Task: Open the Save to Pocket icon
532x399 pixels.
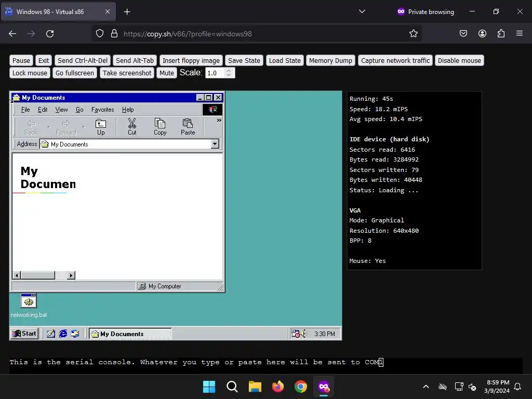Action: pos(463,34)
